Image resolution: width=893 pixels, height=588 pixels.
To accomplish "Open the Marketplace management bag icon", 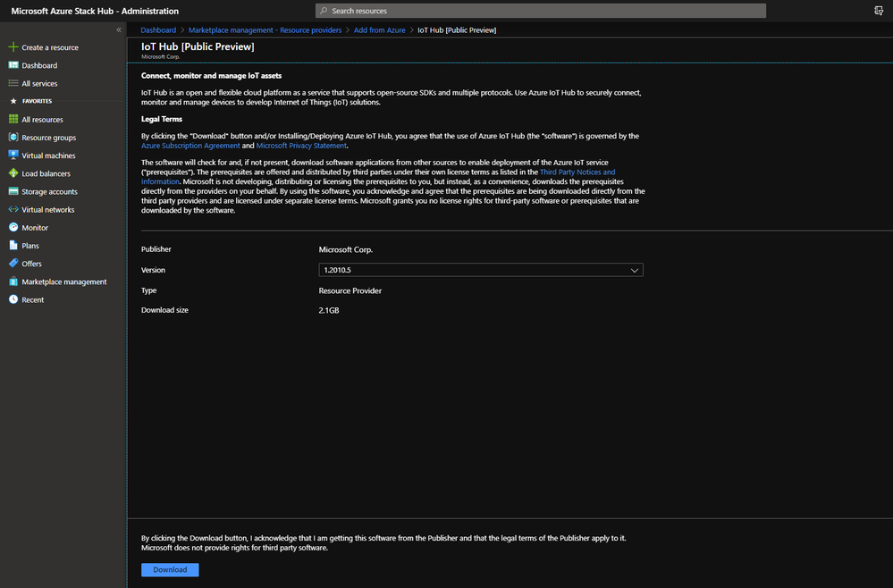I will [13, 281].
